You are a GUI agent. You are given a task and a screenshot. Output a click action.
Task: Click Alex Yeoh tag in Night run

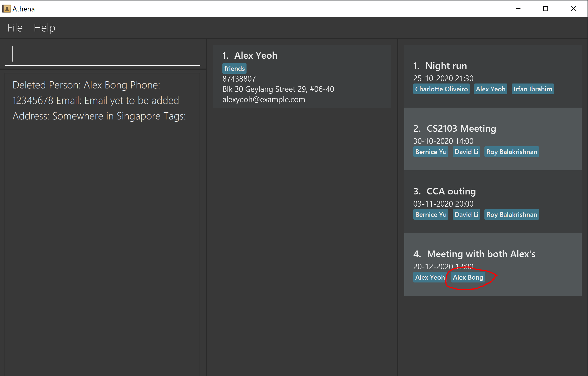[x=490, y=89]
